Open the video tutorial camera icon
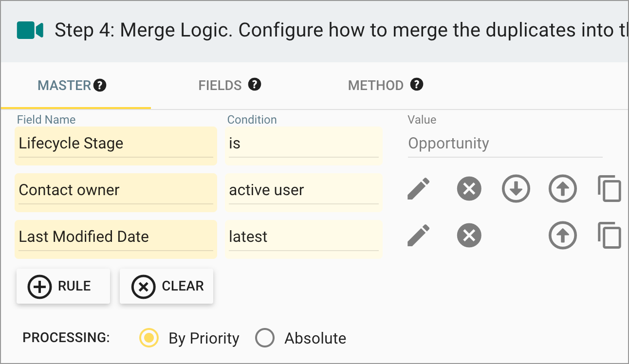The width and height of the screenshot is (629, 364). click(x=30, y=30)
